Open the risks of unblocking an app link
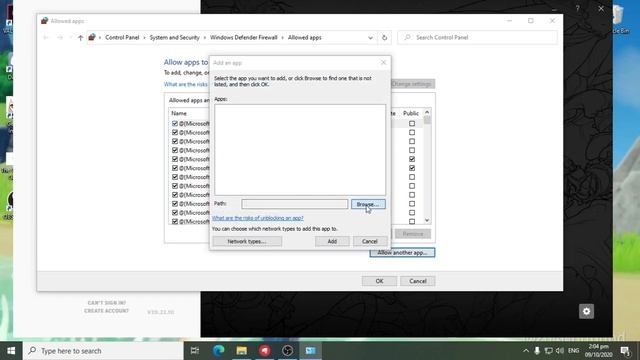This screenshot has height=360, width=640. [258, 218]
